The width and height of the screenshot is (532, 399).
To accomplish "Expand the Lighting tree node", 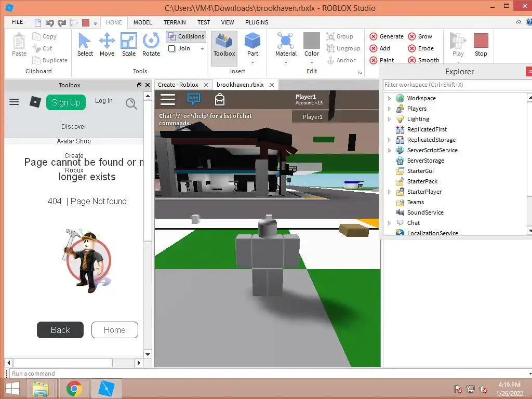I will [x=389, y=119].
